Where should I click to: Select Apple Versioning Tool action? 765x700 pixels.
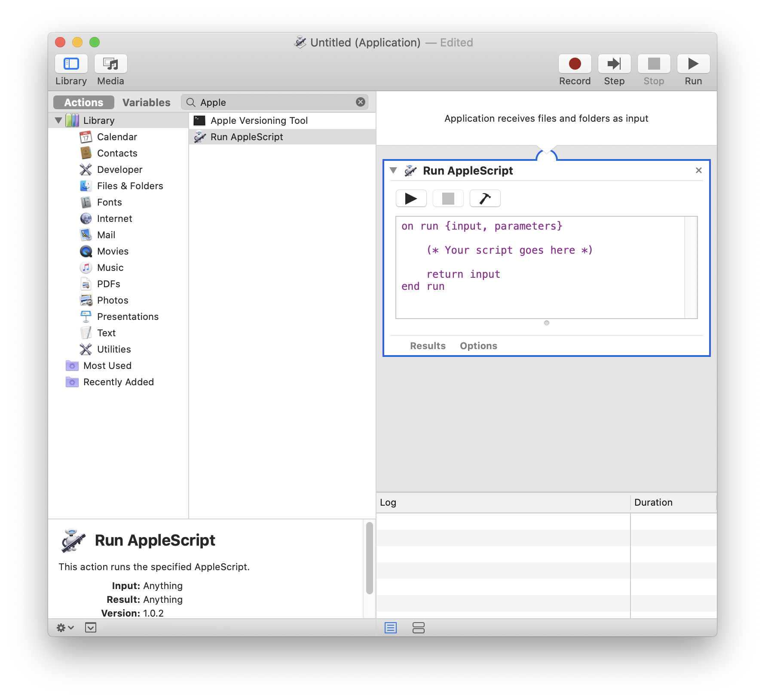(x=259, y=120)
